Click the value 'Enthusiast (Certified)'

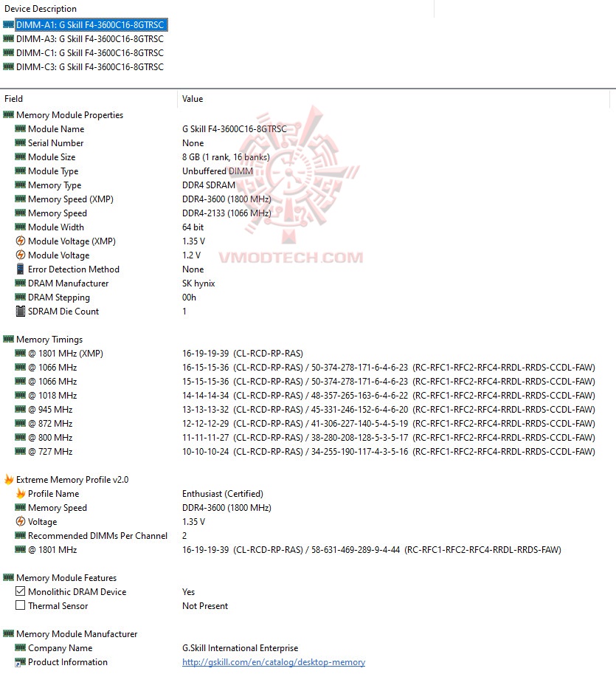[x=223, y=494]
